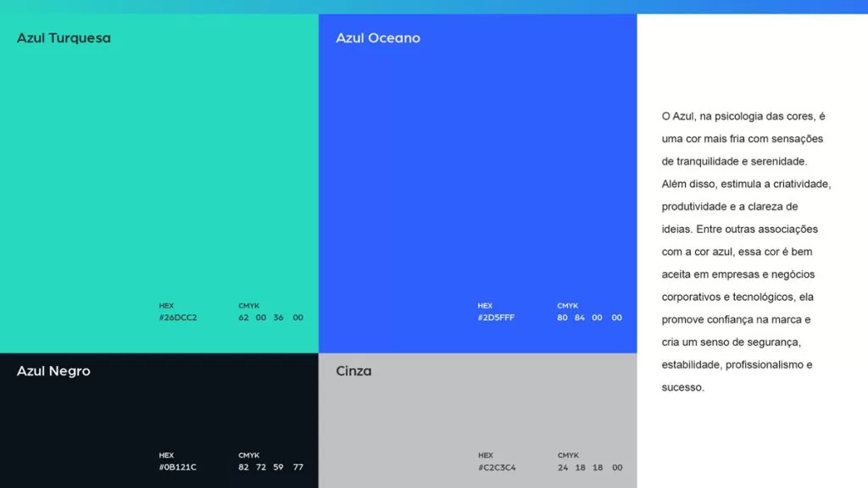Click line 'com a cor azul, essa cor é bem'
This screenshot has height=488, width=868.
[737, 252]
